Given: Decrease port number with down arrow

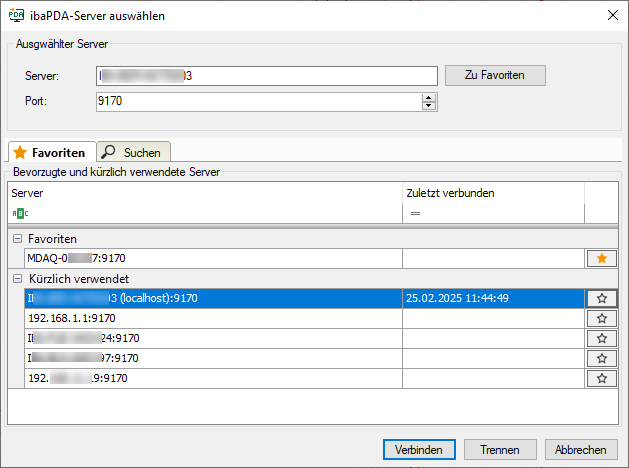Looking at the screenshot, I should 429,105.
